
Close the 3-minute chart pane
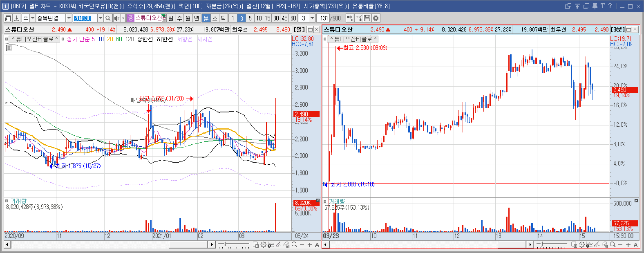[x=635, y=30]
